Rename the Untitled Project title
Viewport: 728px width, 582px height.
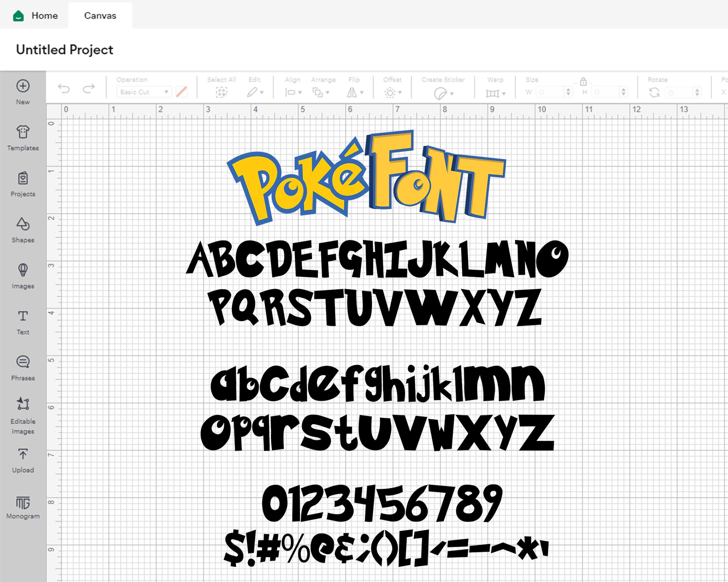click(x=64, y=50)
